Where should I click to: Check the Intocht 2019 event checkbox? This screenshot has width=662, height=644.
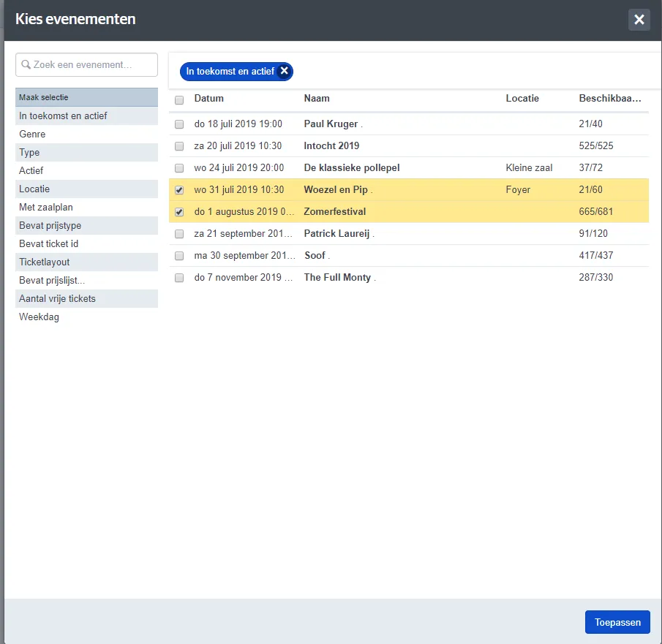coord(179,146)
